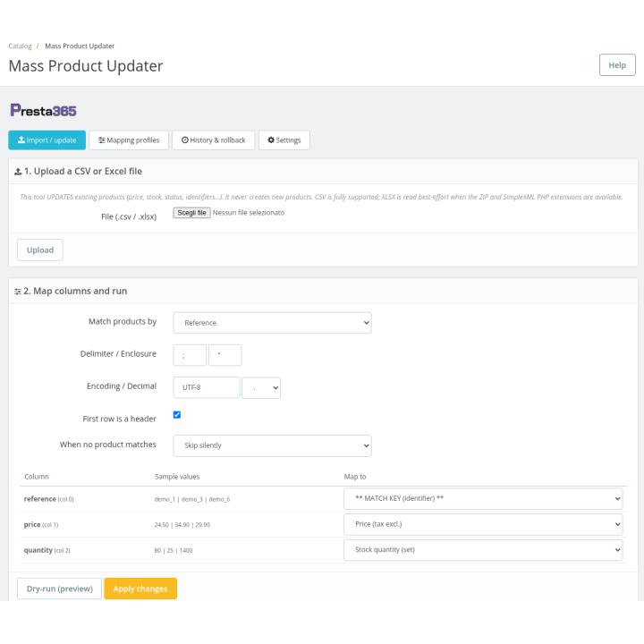Click sample values 80 | 25 | 1400
The width and height of the screenshot is (644, 644).
click(174, 550)
